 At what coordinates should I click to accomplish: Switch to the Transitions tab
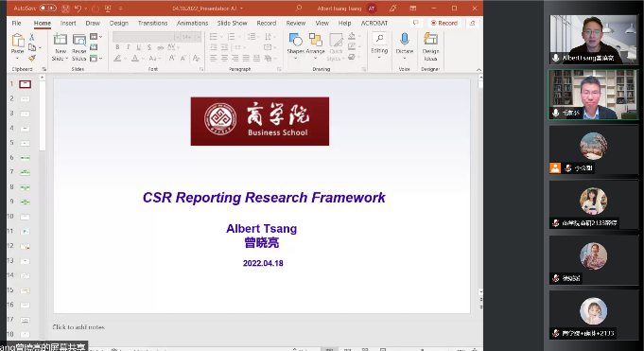pos(152,23)
